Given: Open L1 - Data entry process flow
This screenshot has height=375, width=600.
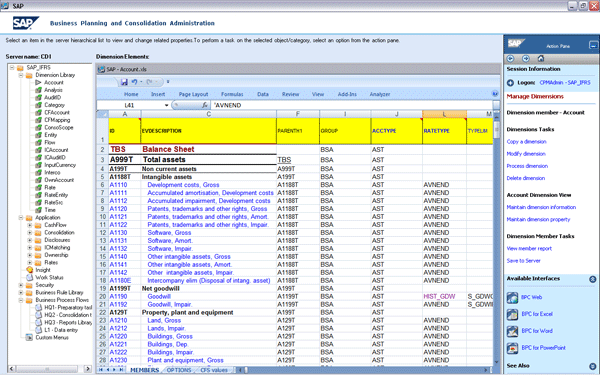Looking at the screenshot, I should 61,330.
